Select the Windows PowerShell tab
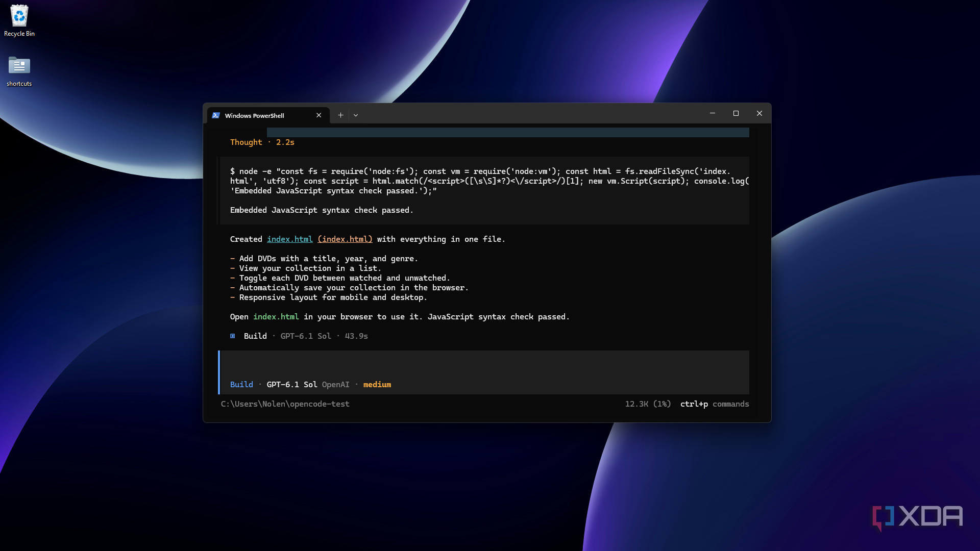Image resolution: width=980 pixels, height=551 pixels. [x=268, y=115]
